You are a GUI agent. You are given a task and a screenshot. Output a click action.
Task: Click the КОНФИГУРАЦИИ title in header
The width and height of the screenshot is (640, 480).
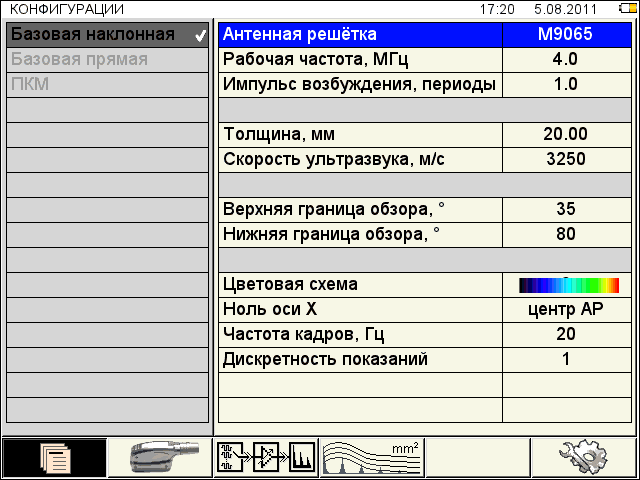(67, 9)
